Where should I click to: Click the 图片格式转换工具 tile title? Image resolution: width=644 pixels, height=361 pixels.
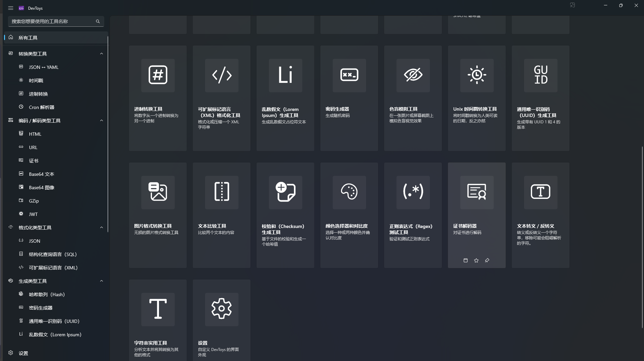[153, 226]
